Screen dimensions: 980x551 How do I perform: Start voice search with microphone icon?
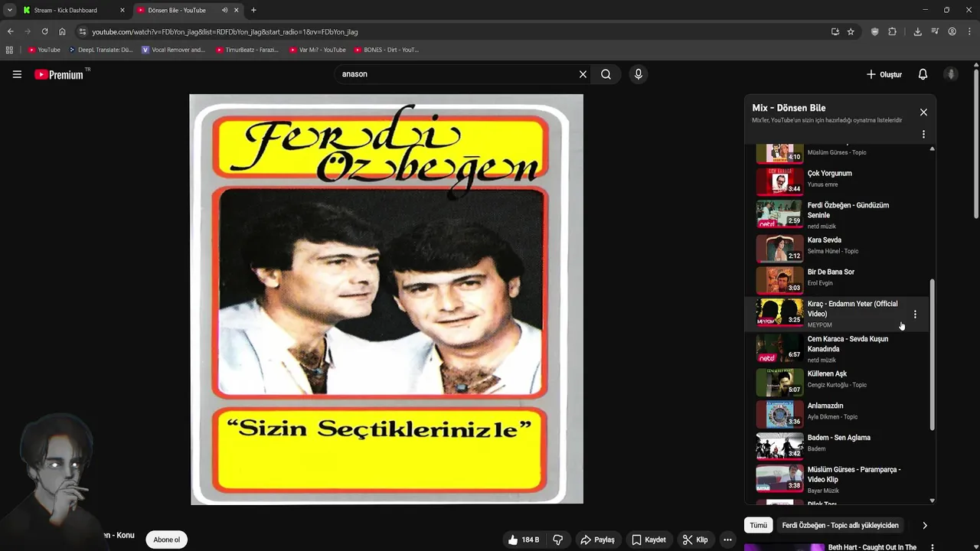tap(638, 74)
